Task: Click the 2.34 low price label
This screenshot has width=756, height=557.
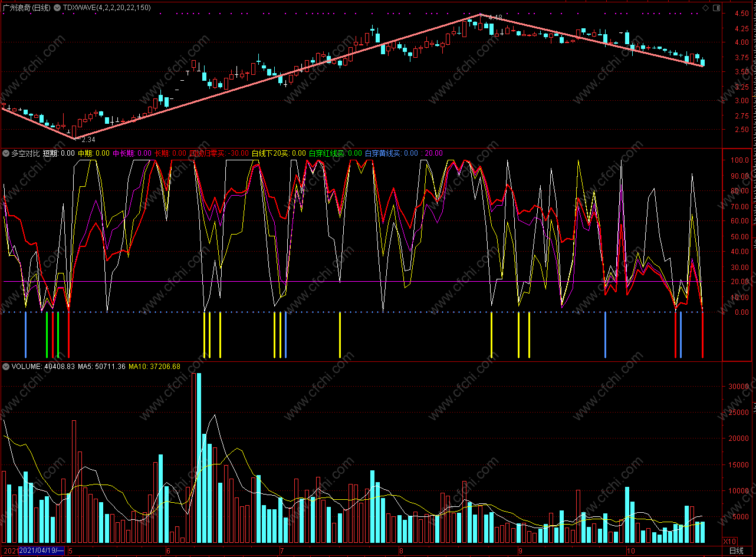Action: coord(88,140)
